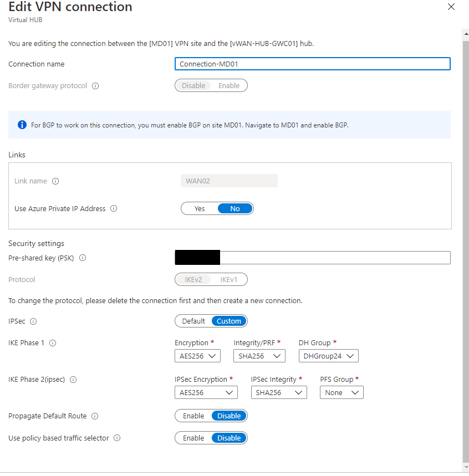Close the Edit VPN connection panel
This screenshot has width=469, height=476.
point(451,7)
